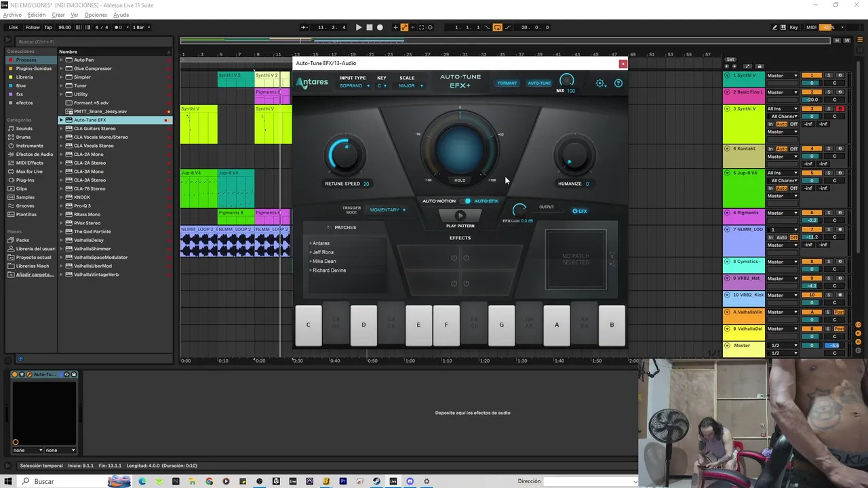The width and height of the screenshot is (868, 488).
Task: Click the Tap tempo button
Action: (48, 27)
